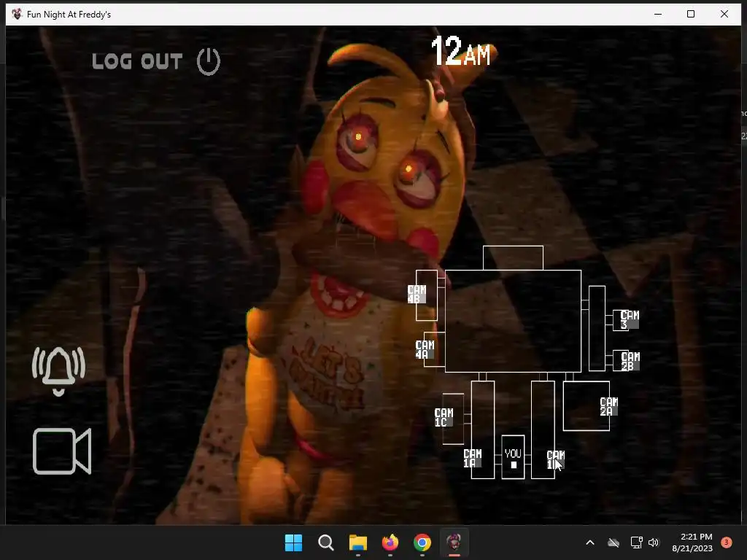747x560 pixels.
Task: Ring the alarm bell icon
Action: 58,371
